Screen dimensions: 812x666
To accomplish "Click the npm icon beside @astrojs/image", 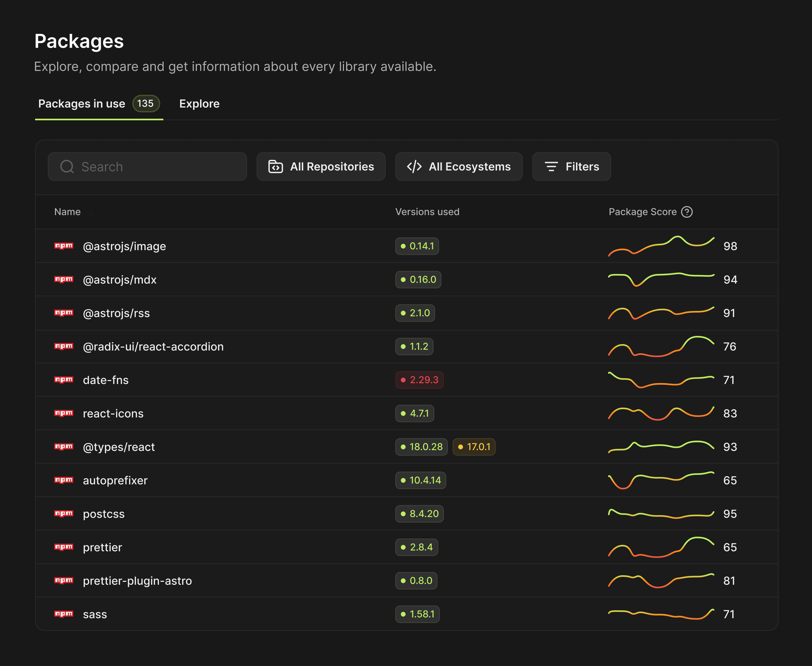I will click(x=64, y=246).
